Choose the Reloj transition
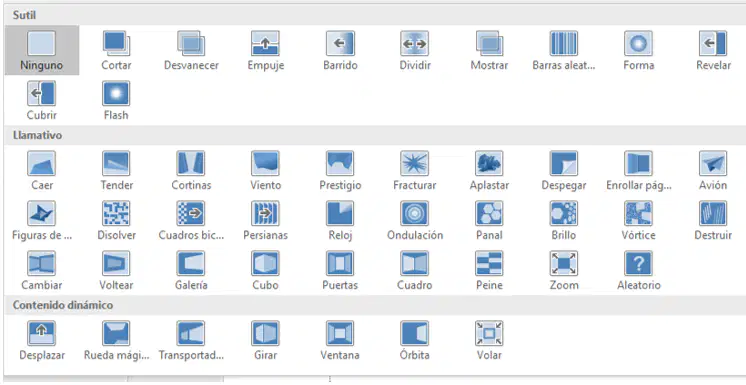Image resolution: width=746 pixels, height=385 pixels. [340, 220]
